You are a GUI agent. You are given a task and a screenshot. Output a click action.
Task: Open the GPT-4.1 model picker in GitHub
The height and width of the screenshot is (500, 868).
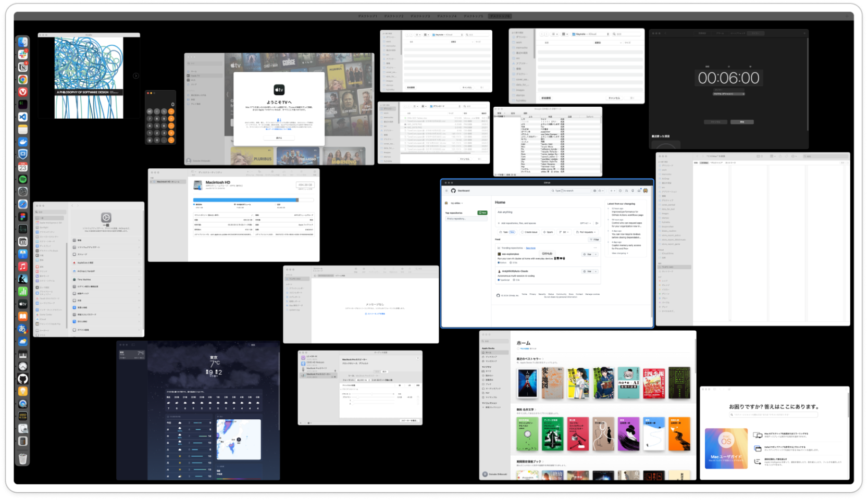point(586,223)
